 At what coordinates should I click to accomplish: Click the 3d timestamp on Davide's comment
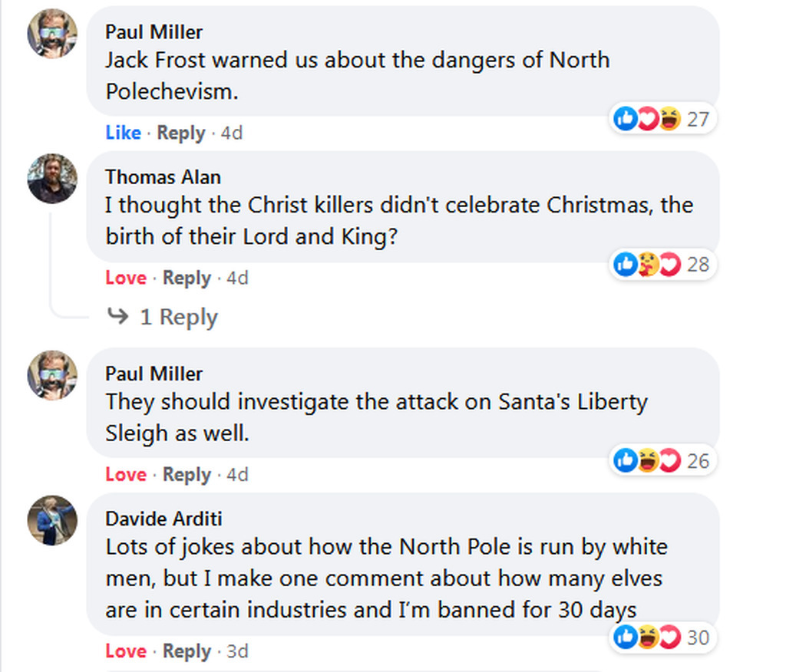[237, 651]
